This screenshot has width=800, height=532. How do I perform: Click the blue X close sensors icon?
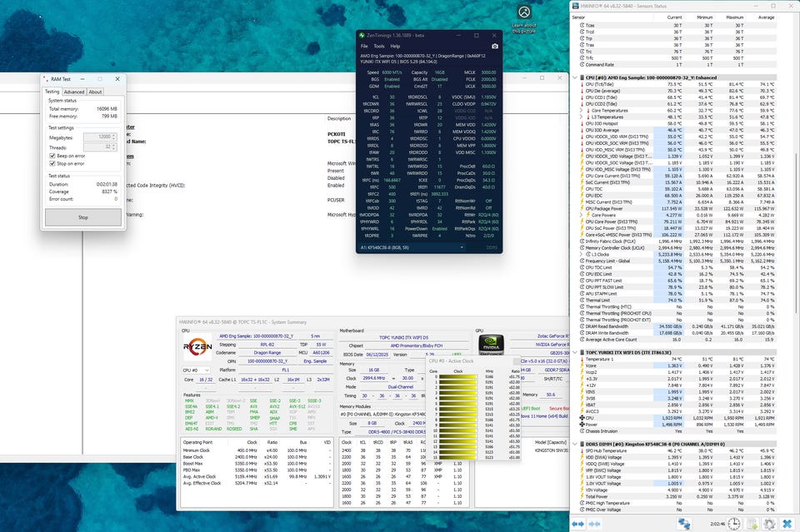[787, 523]
